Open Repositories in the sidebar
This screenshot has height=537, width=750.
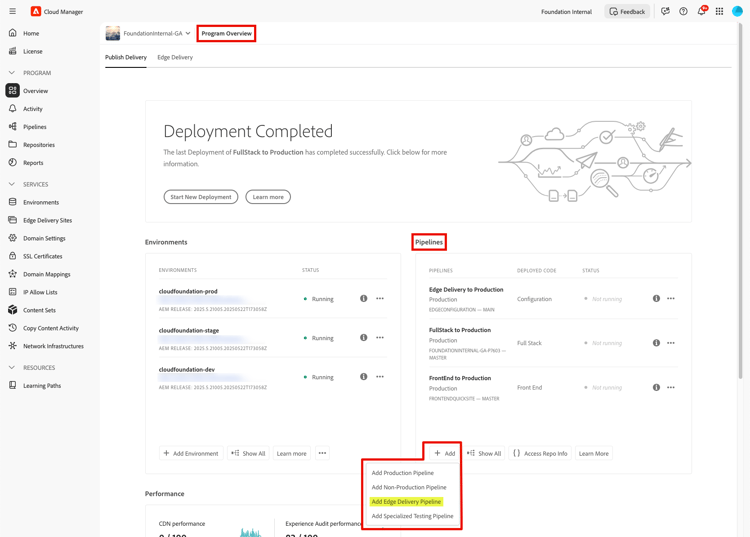[x=39, y=145]
